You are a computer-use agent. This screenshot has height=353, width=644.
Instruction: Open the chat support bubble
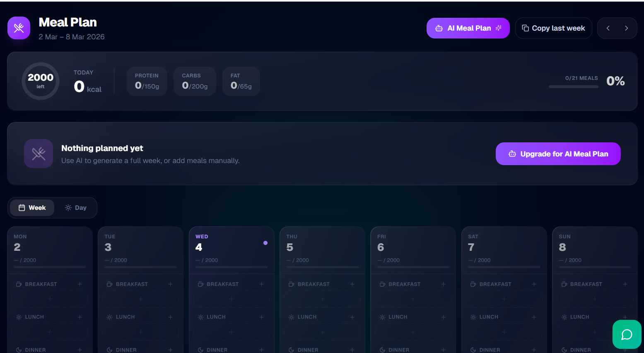coord(627,334)
